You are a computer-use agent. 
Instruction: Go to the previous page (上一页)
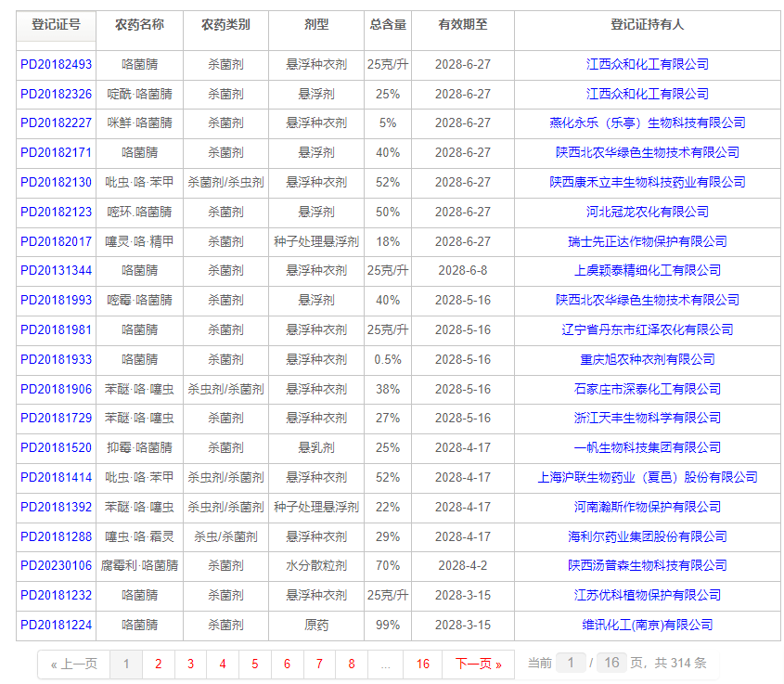coord(74,665)
